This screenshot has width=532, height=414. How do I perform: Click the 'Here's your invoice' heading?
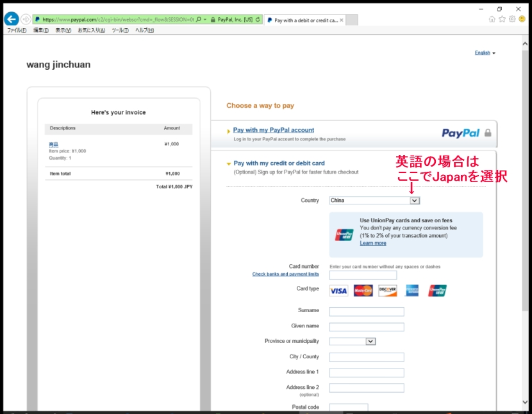(x=119, y=112)
